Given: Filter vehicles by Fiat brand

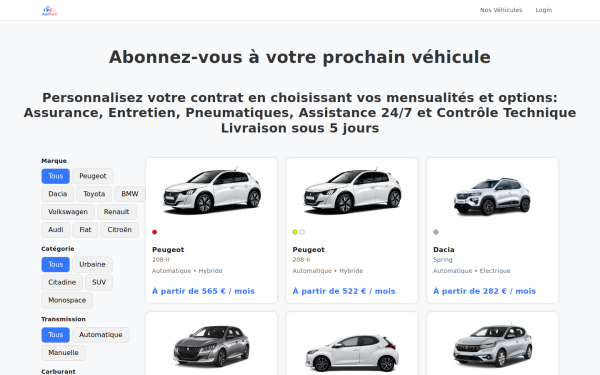Looking at the screenshot, I should (85, 230).
